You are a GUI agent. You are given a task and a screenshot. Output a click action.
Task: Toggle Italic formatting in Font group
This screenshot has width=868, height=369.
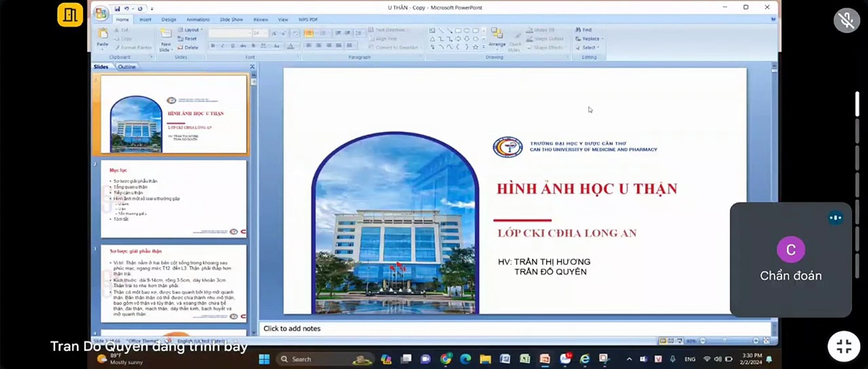coord(222,46)
